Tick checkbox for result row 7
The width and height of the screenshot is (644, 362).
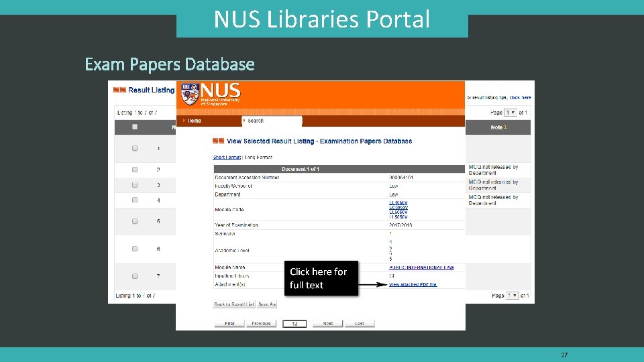(135, 276)
